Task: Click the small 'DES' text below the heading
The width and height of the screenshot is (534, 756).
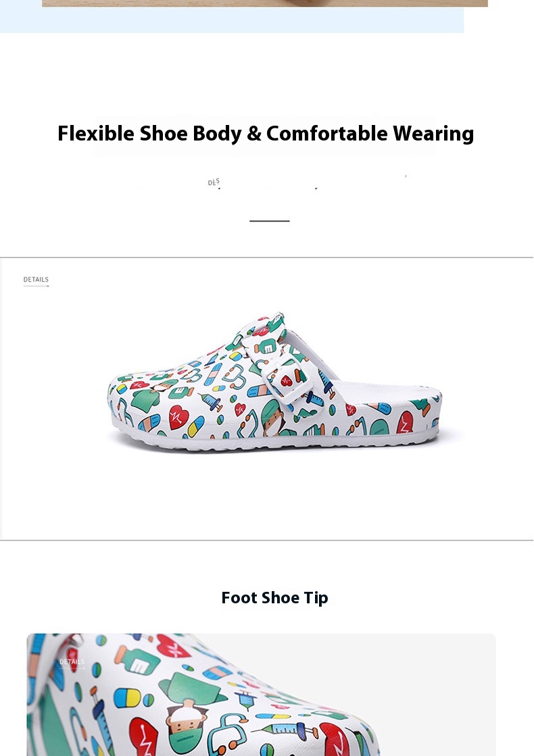Action: coord(214,182)
